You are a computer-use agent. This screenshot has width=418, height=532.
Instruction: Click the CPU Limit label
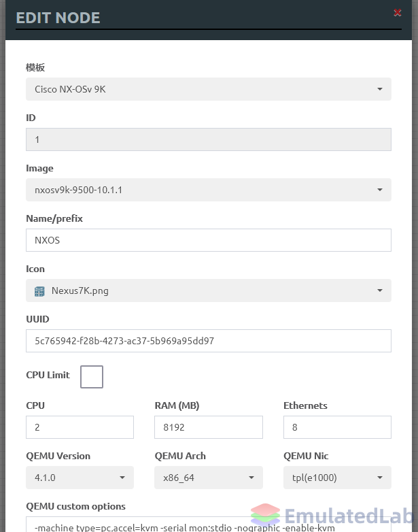[48, 375]
